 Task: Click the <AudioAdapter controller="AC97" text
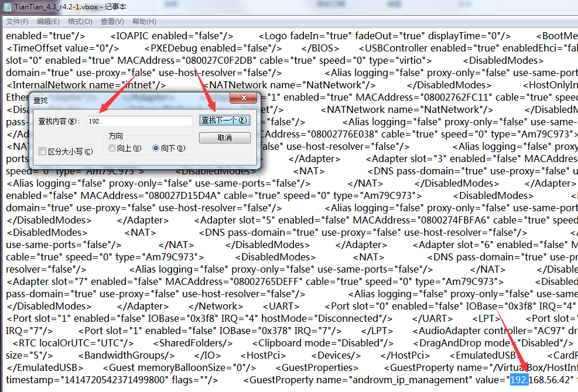[489, 331]
